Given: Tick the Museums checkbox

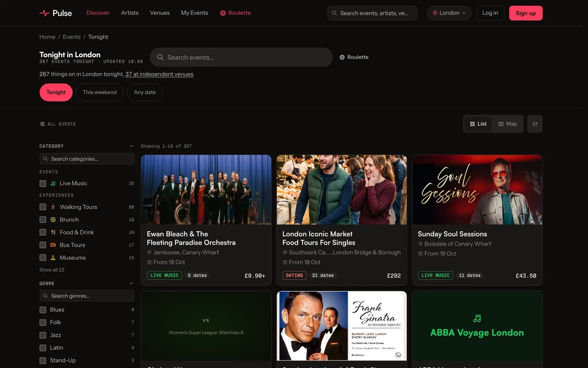Looking at the screenshot, I should (x=43, y=258).
